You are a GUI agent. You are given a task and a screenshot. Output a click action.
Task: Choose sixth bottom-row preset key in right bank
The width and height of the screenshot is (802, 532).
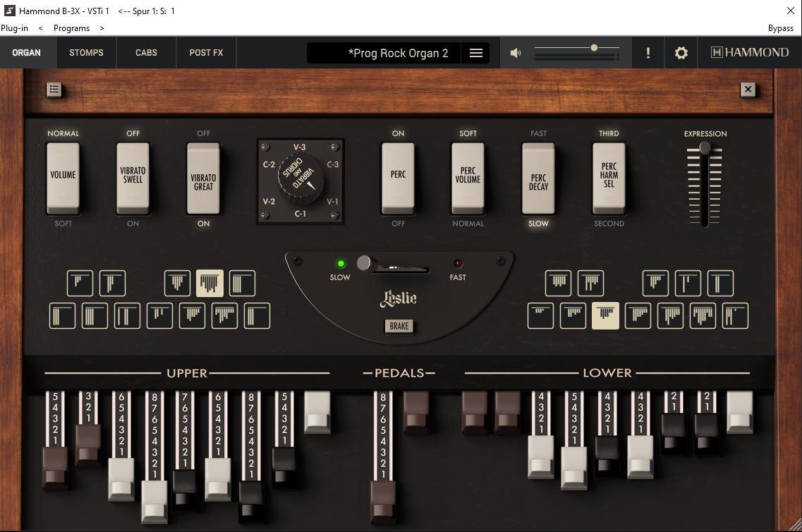[703, 315]
